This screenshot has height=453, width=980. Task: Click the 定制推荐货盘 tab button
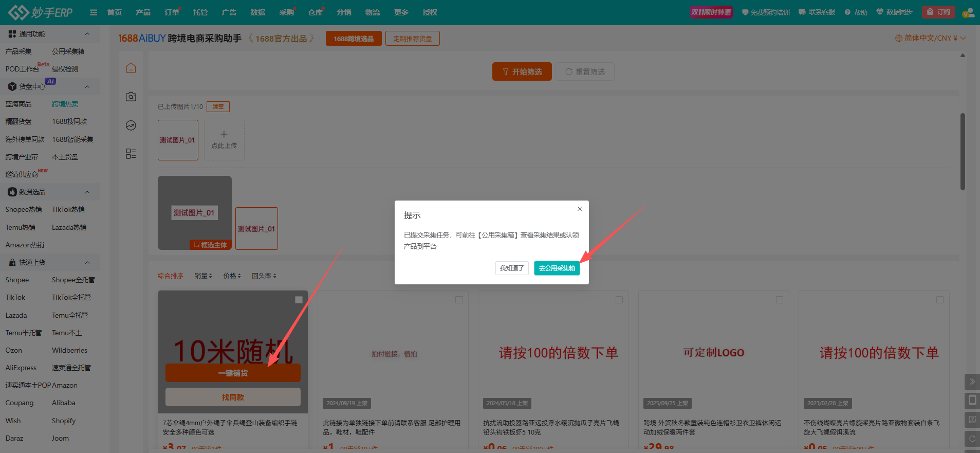(413, 39)
